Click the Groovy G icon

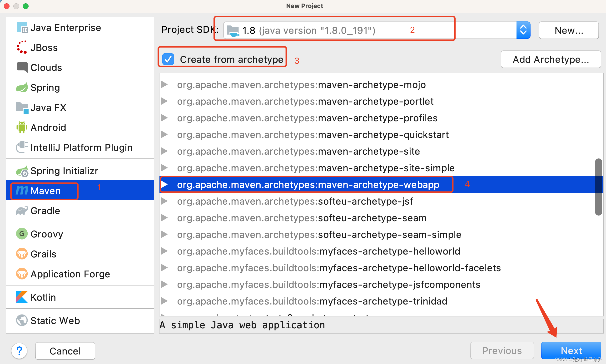(22, 234)
